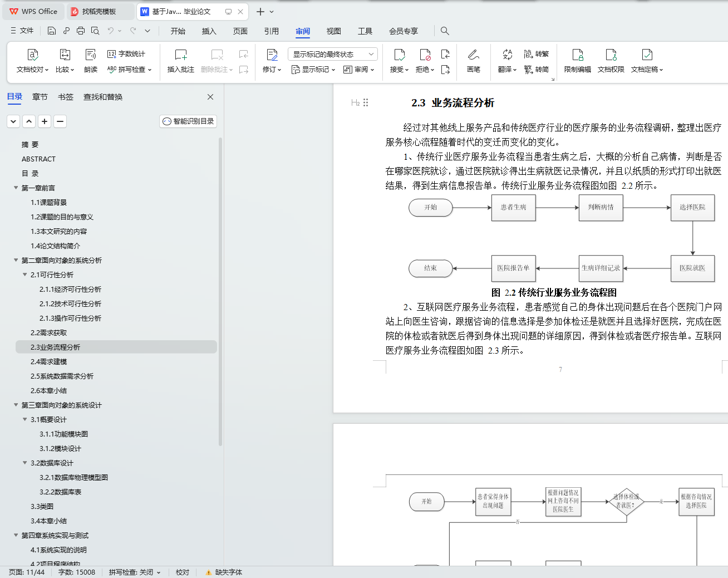Click the 文档定稿 finalize document icon
The width and height of the screenshot is (728, 578).
click(647, 55)
